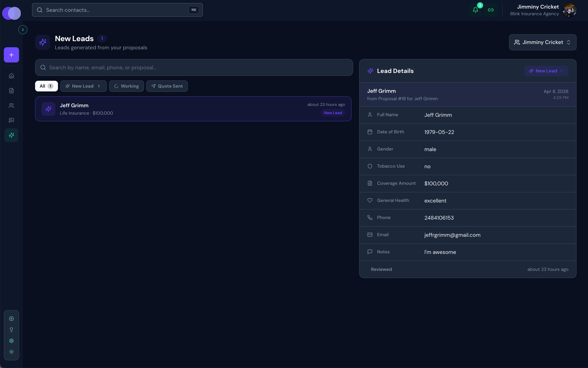Select the Quote Sent filter tab
Image resolution: width=588 pixels, height=368 pixels.
[x=167, y=86]
